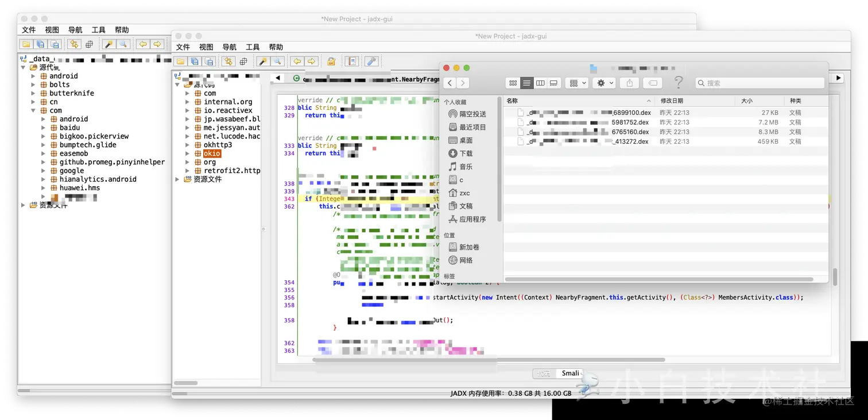Open the wrench preferences icon in jadx toolbar
868x420 pixels.
click(x=371, y=61)
